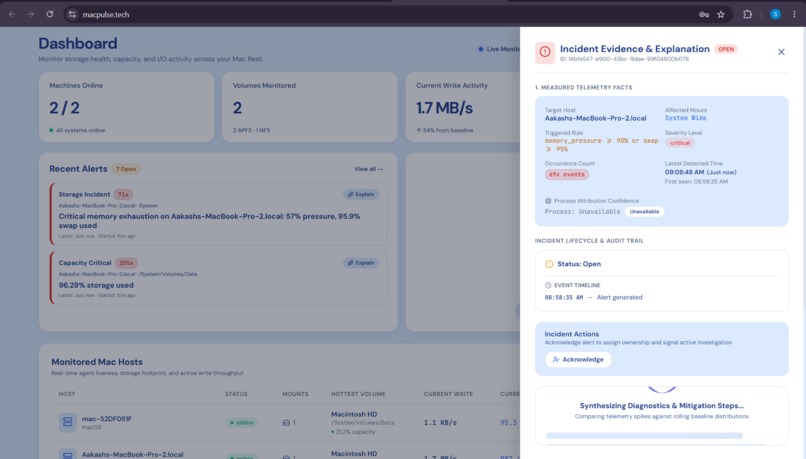The image size is (806, 459).
Task: Select the Aakashs-MacBook-Pro-2.local host row name
Action: click(x=133, y=454)
